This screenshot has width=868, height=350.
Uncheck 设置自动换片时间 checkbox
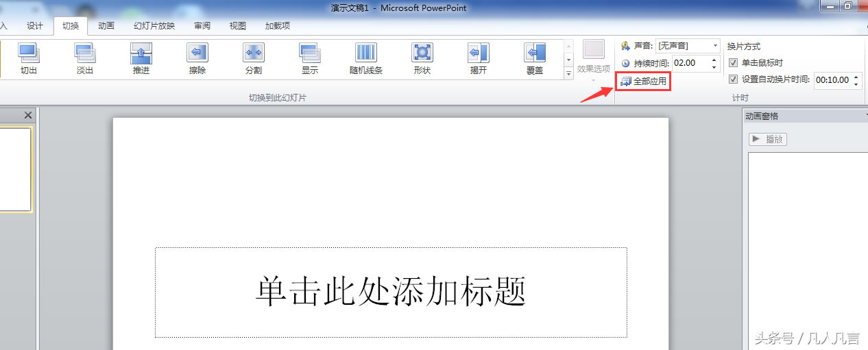[x=733, y=79]
